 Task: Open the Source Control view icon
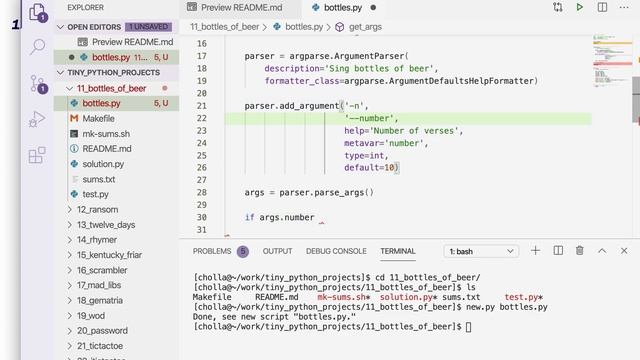(x=38, y=84)
